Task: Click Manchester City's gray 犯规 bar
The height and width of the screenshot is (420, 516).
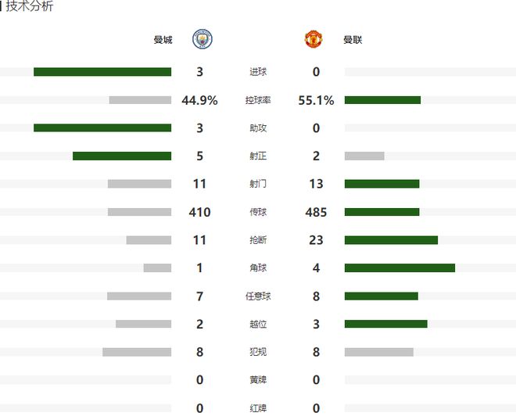Action: click(137, 352)
